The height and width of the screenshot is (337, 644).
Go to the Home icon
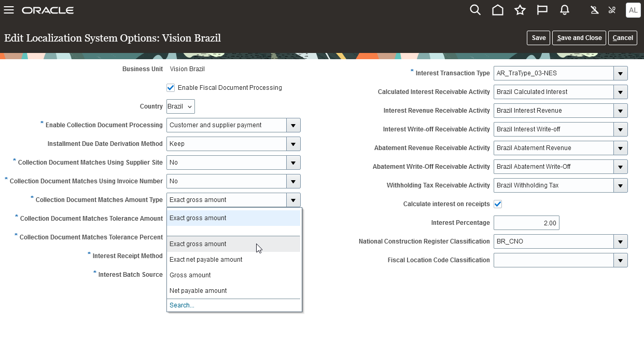pos(498,10)
